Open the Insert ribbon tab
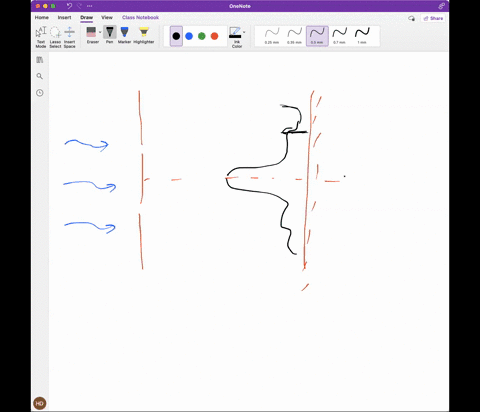Screen dimensions: 480x412 tap(64, 17)
